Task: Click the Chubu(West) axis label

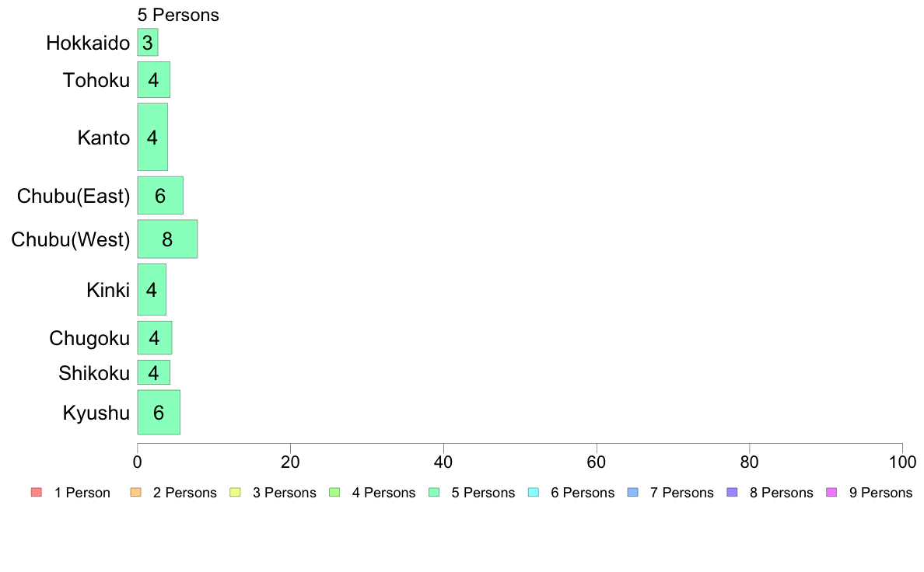Action: (x=71, y=239)
